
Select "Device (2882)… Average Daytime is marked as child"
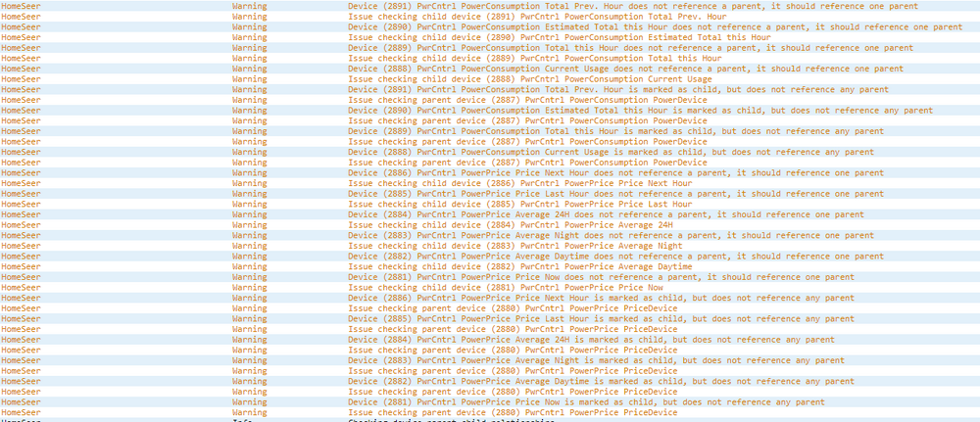(x=601, y=382)
